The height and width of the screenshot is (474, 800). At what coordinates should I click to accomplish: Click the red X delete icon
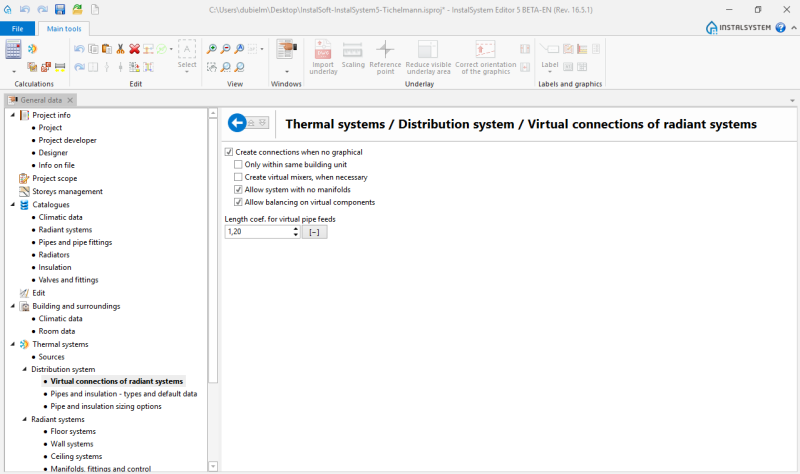134,49
